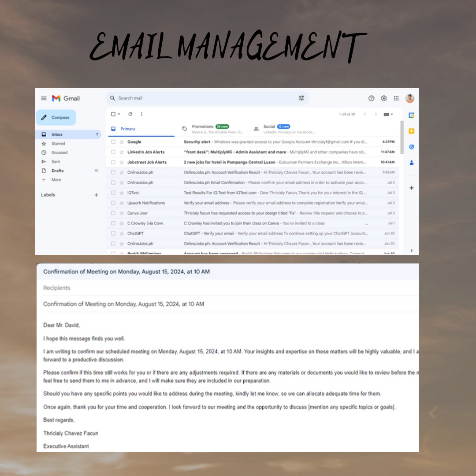Star the IQTest email
The width and height of the screenshot is (476, 476).
(x=122, y=193)
